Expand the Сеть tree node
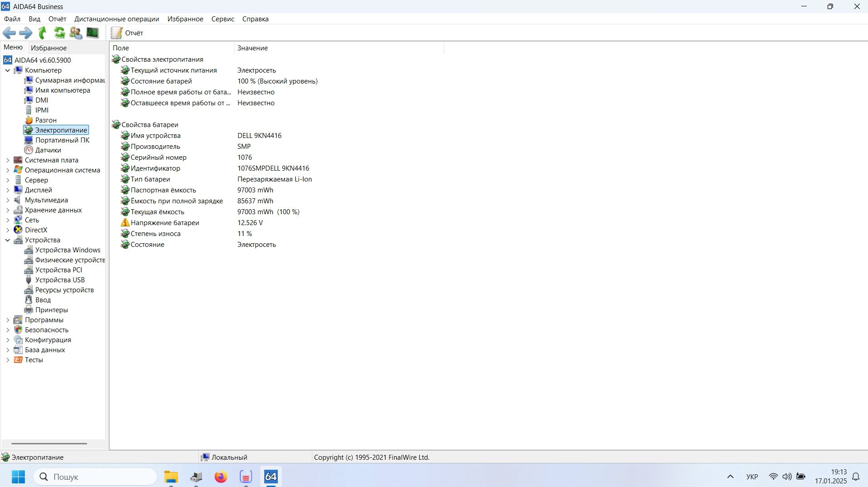Image resolution: width=868 pixels, height=487 pixels. [x=8, y=220]
